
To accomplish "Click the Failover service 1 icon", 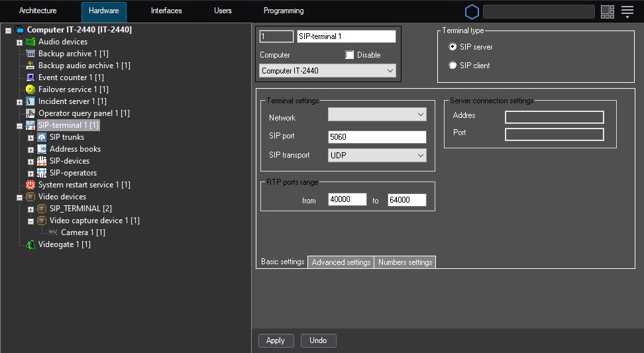I will (x=30, y=89).
